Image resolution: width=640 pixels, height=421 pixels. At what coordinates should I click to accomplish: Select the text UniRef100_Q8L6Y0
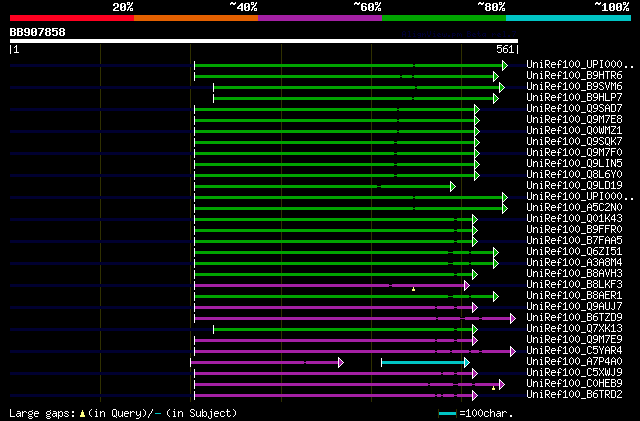point(574,175)
